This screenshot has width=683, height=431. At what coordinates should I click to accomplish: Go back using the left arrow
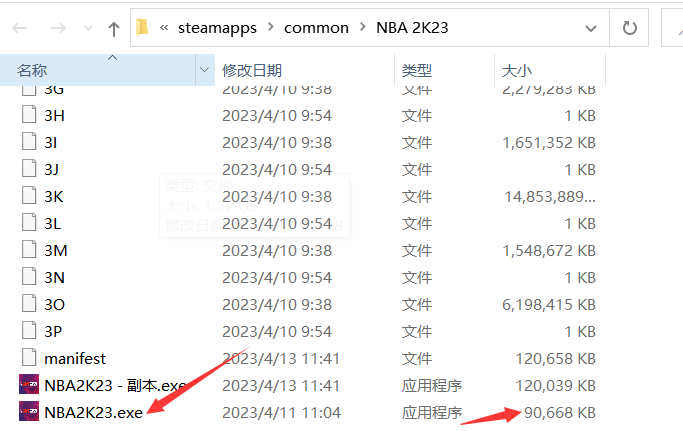20,28
